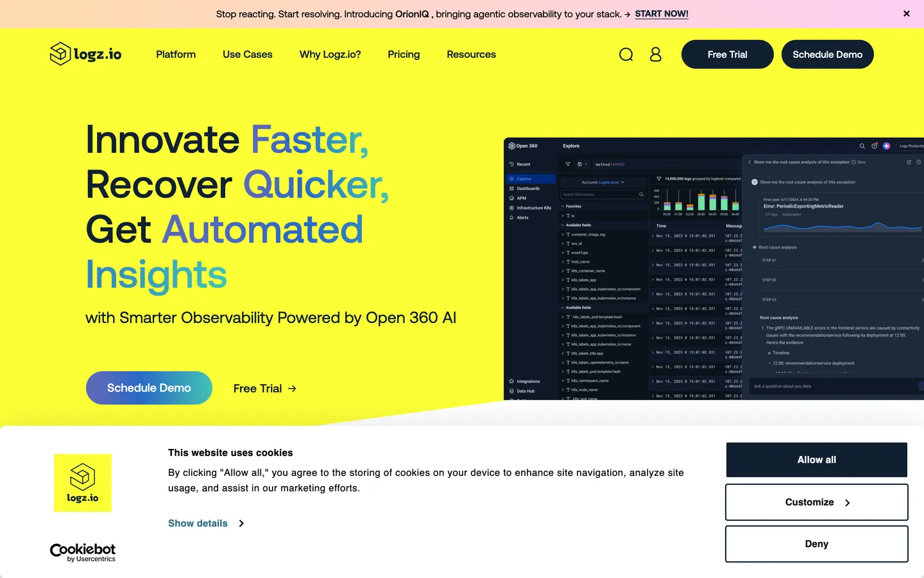Open the Open 360 product screenshot
The height and width of the screenshot is (578, 924).
click(x=714, y=268)
